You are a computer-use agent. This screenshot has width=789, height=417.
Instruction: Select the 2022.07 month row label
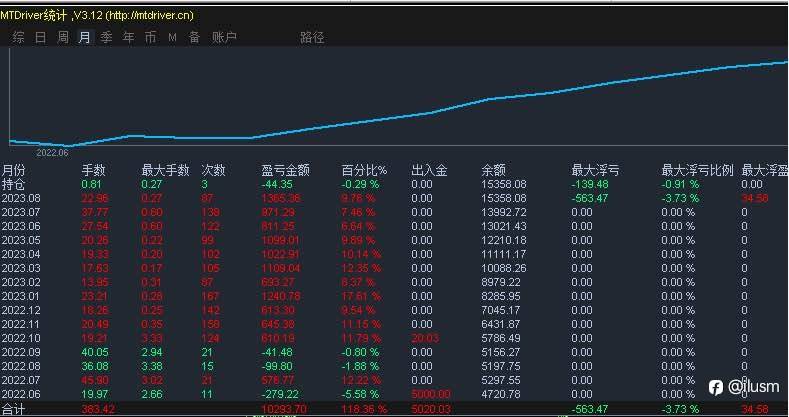tap(21, 380)
